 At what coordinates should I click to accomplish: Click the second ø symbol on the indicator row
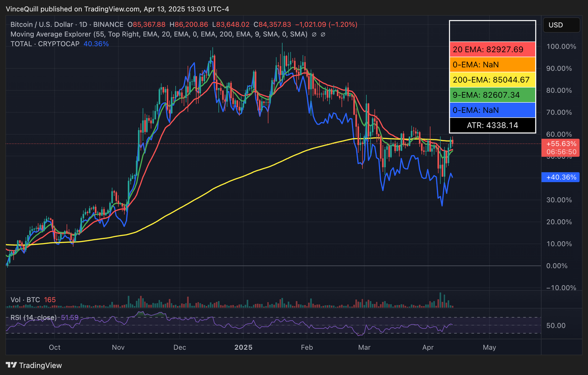(323, 34)
